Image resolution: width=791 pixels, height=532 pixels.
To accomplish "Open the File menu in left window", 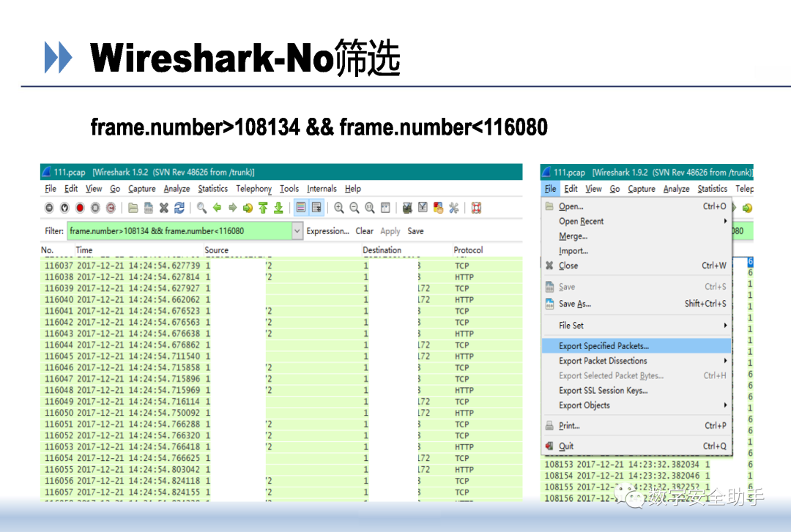I will click(51, 189).
